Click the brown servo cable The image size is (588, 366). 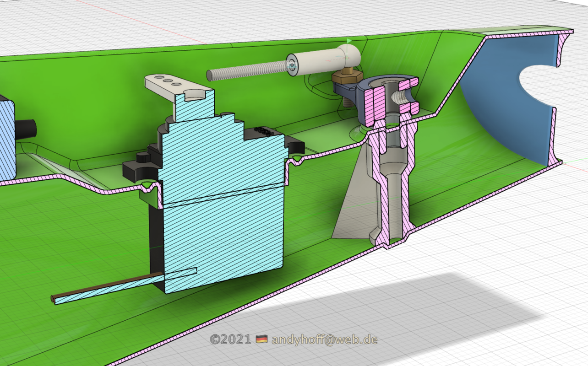click(105, 286)
